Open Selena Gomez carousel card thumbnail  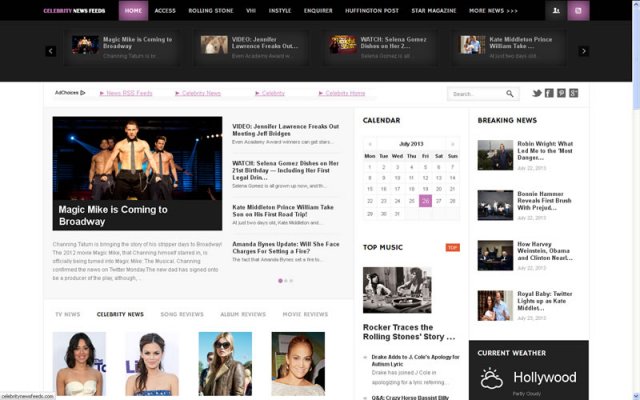(343, 45)
